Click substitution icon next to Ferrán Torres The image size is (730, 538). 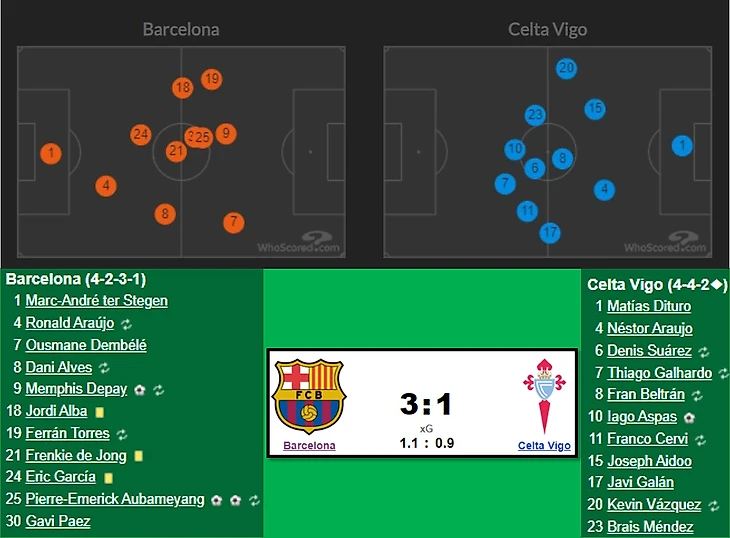(x=122, y=434)
